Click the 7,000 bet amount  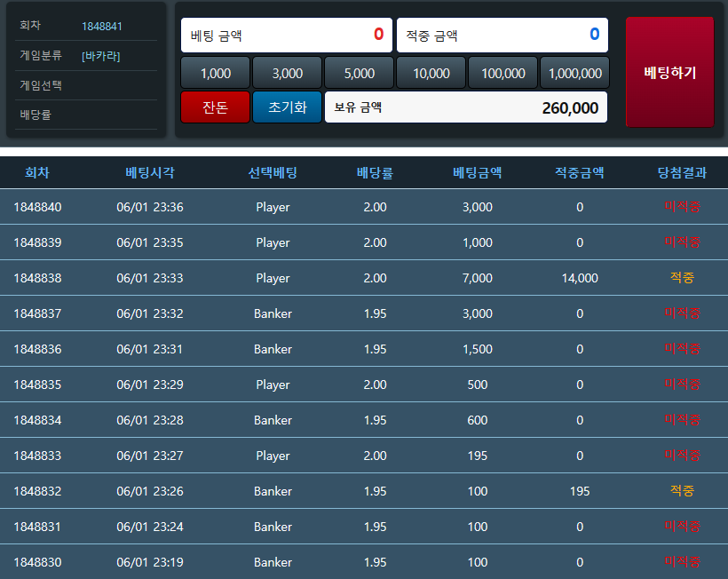coord(478,278)
